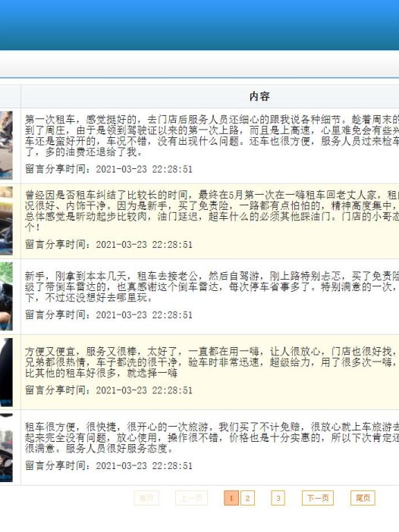Screen dimensions: 399x532
Task: Open thumbnail beside 曾经因是否租车 review
Action: 6,221
